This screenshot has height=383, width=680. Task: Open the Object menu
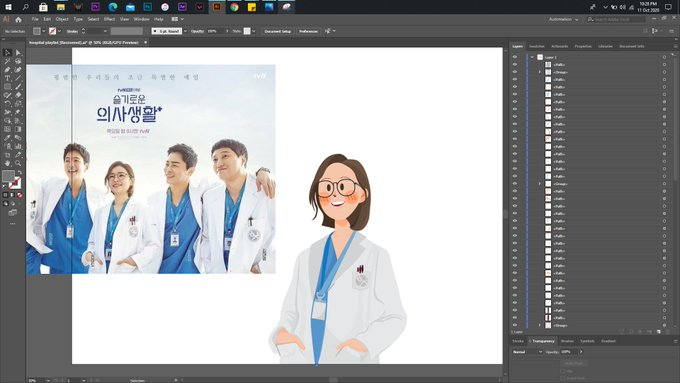point(62,19)
